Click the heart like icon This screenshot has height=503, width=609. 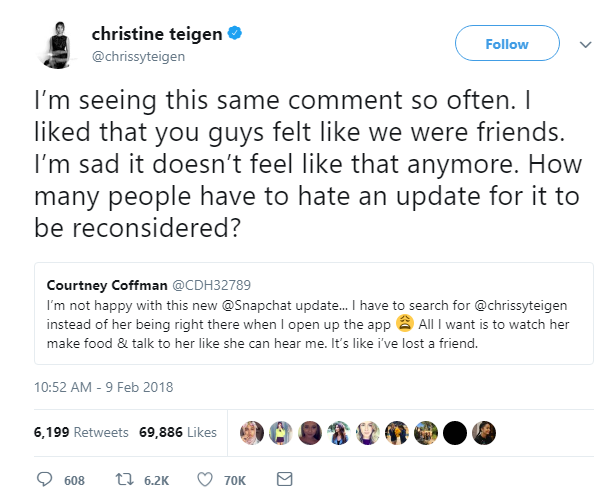206,480
